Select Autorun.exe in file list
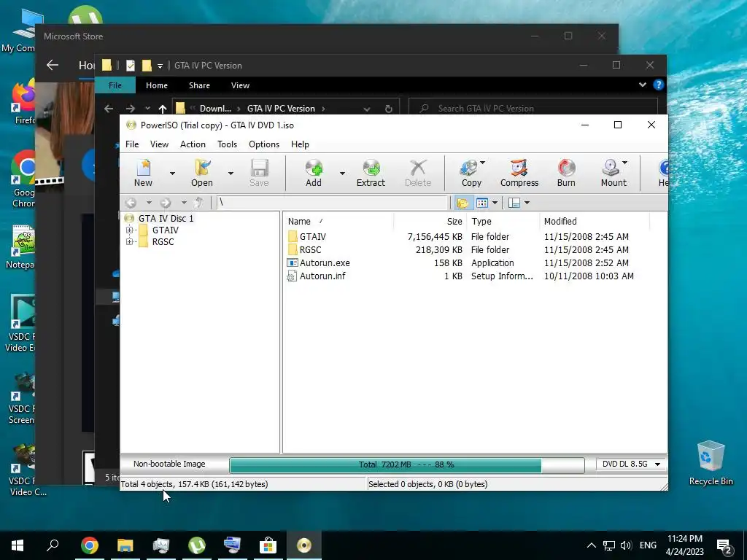Image resolution: width=747 pixels, height=560 pixels. pyautogui.click(x=325, y=262)
